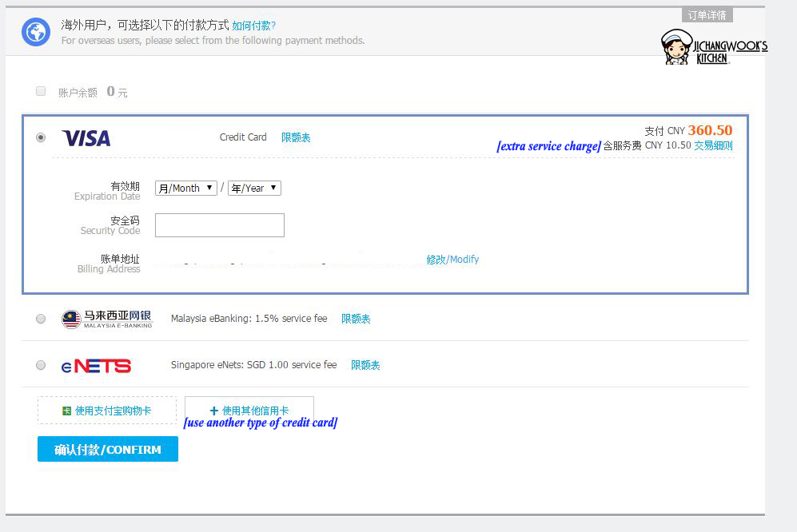Click the eNETS logo
The width and height of the screenshot is (797, 532).
[x=96, y=366]
